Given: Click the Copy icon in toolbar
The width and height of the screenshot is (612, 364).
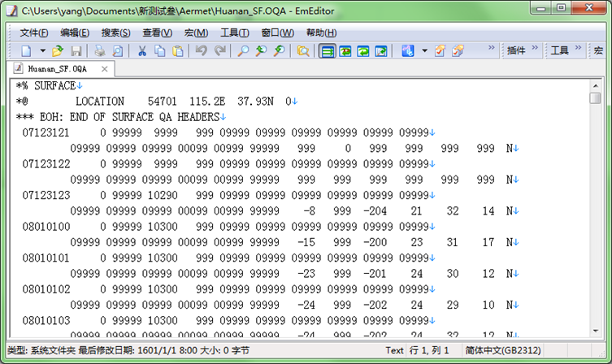Looking at the screenshot, I should click(159, 50).
